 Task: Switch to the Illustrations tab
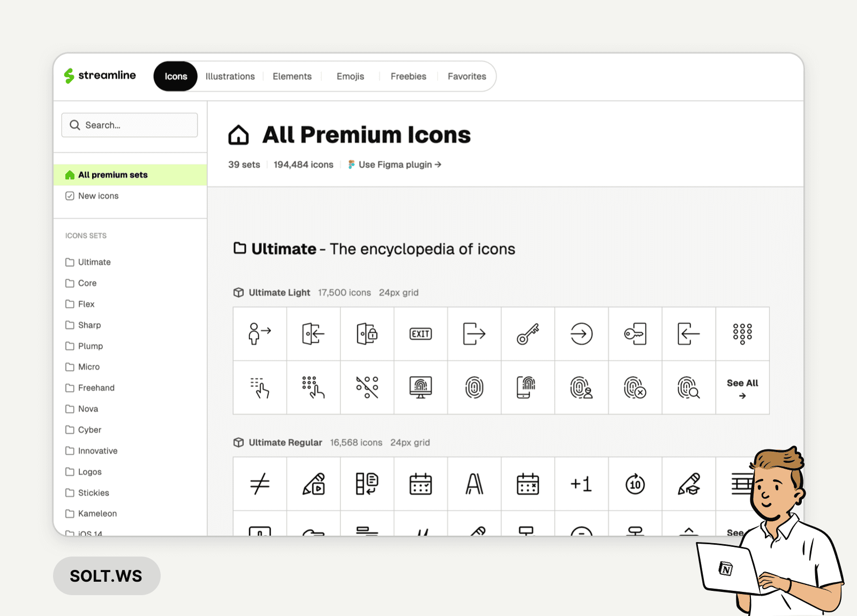click(x=230, y=77)
